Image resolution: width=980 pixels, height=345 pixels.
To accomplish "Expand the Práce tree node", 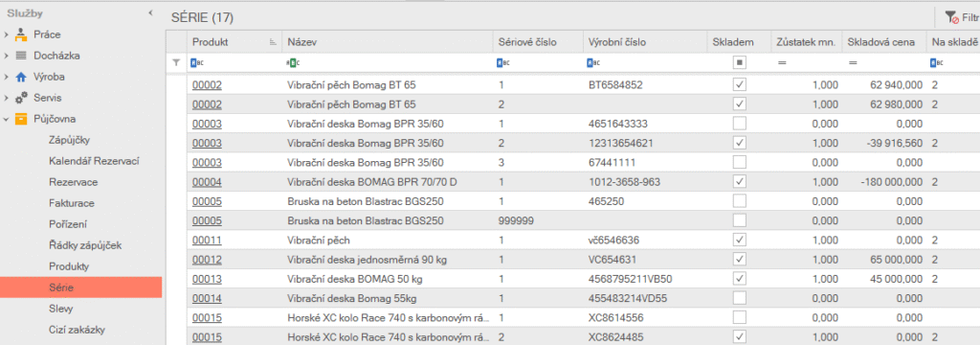I will tap(7, 34).
